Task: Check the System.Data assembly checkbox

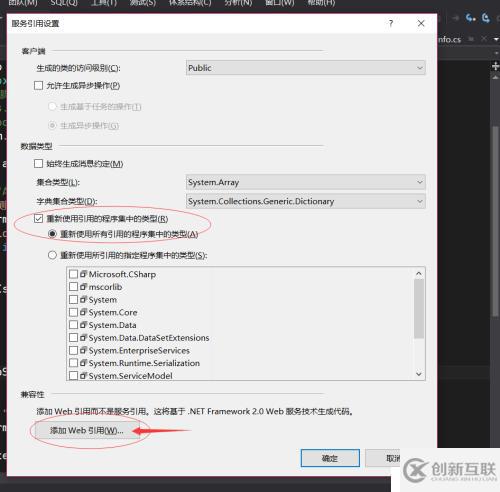Action: (73, 325)
